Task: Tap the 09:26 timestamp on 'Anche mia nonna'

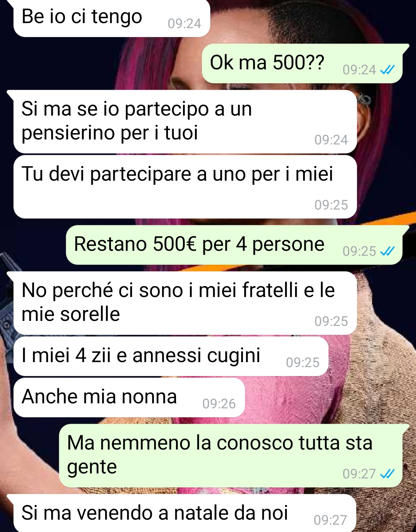Action: pyautogui.click(x=219, y=404)
